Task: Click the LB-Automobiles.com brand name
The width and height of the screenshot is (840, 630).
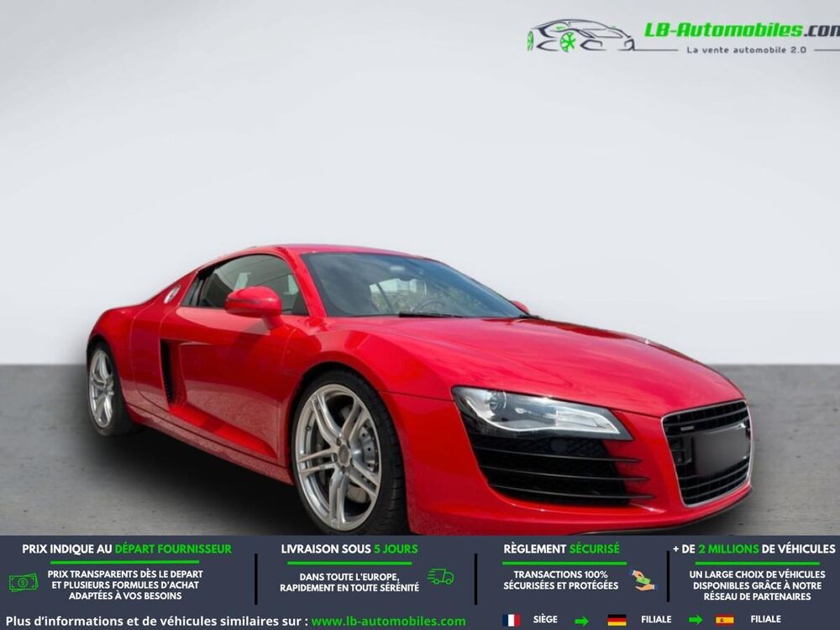Action: click(742, 30)
